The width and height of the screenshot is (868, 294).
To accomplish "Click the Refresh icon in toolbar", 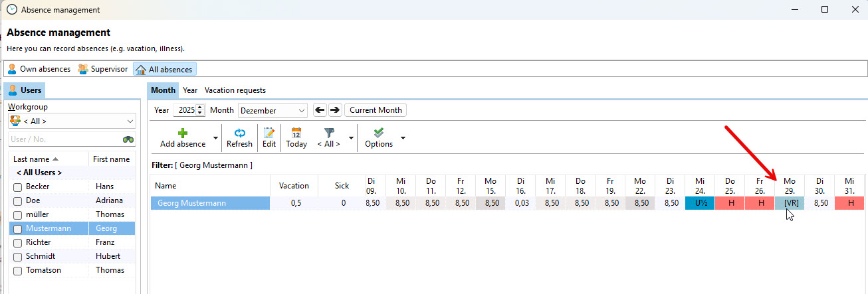I will [239, 133].
